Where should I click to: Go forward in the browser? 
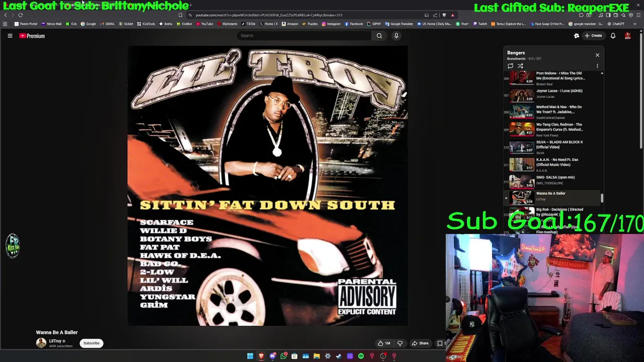13,15
